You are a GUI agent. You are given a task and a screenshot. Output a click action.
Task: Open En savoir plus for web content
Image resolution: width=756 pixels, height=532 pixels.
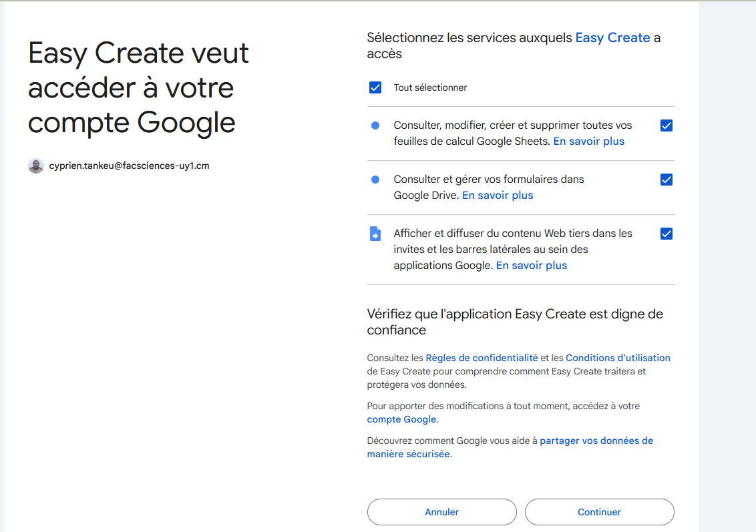531,266
